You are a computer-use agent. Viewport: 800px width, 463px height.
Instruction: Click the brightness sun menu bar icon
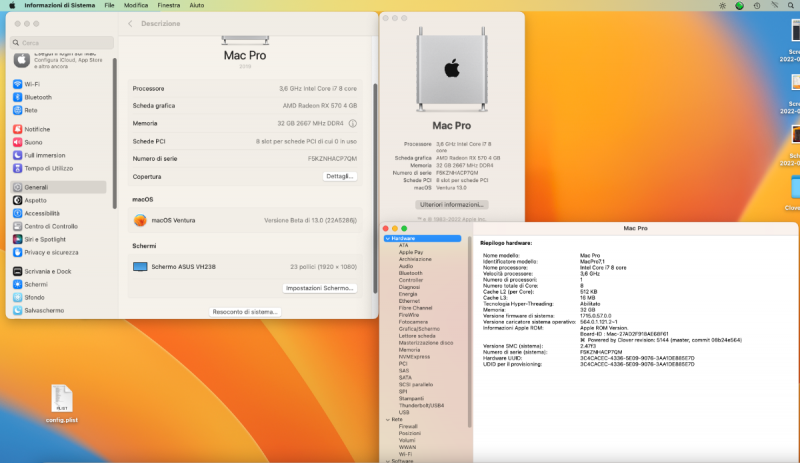pos(722,6)
